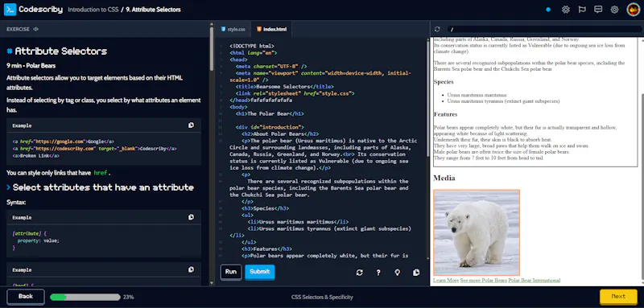Click the HTML file icon on index.html tab

click(x=258, y=29)
